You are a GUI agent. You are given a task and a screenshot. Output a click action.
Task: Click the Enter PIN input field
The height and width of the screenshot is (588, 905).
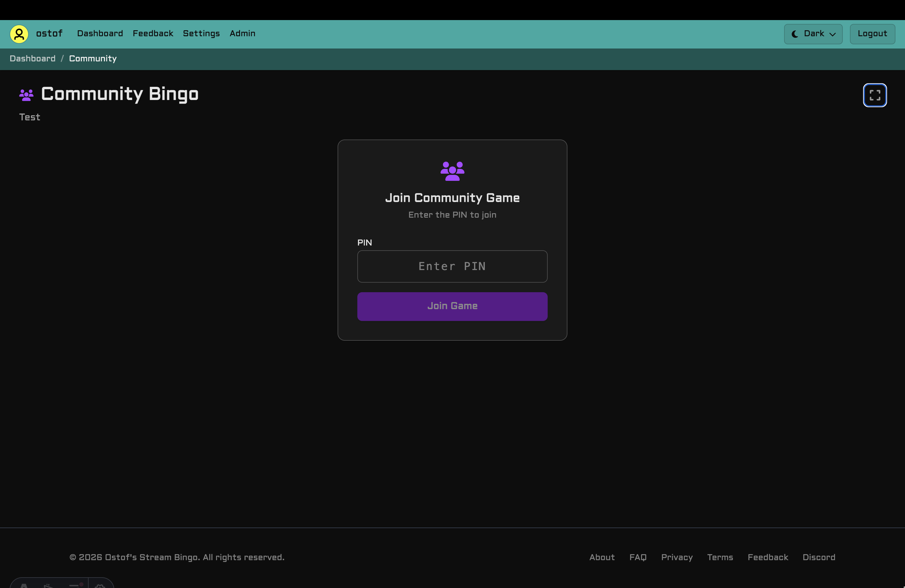(452, 266)
